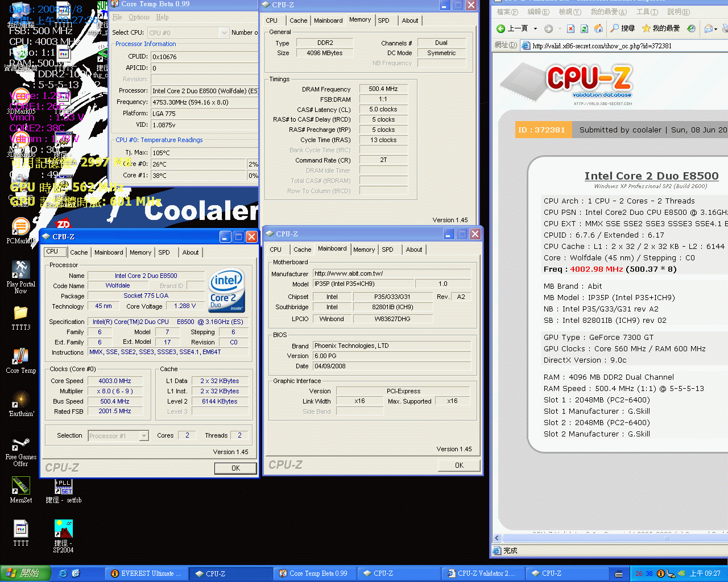Screen dimensions: 728x582
Task: Select CPU tab in Mainboard CPU-Z window
Action: [x=276, y=250]
